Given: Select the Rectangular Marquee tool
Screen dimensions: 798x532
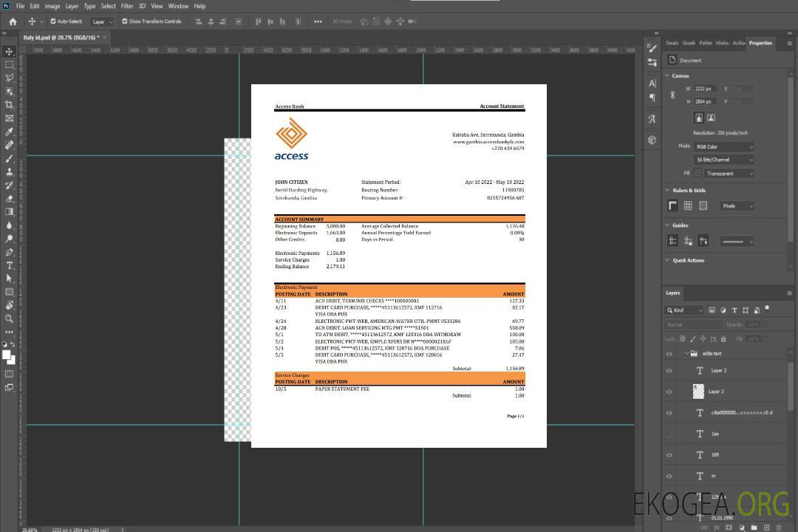Looking at the screenshot, I should pos(9,64).
